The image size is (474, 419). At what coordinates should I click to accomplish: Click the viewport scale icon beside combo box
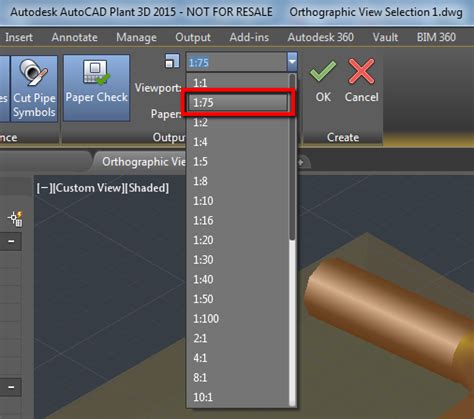tap(172, 61)
